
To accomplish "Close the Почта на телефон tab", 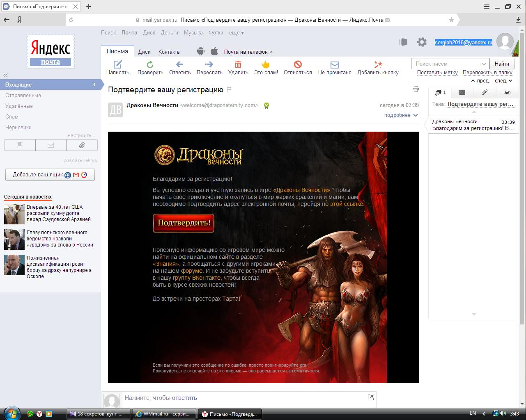I will pyautogui.click(x=271, y=52).
